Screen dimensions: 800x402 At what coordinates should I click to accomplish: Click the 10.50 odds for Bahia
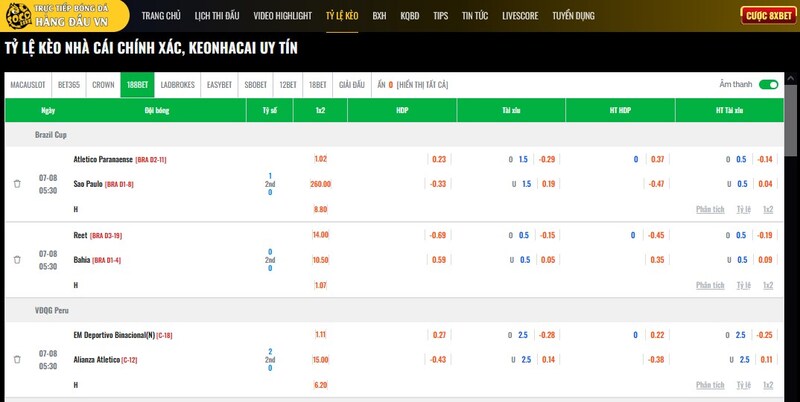point(320,260)
